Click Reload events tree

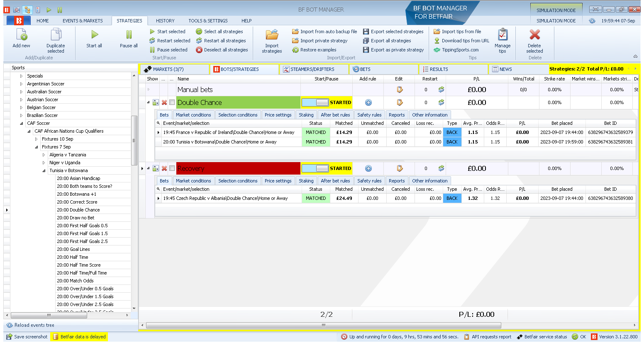(30, 325)
